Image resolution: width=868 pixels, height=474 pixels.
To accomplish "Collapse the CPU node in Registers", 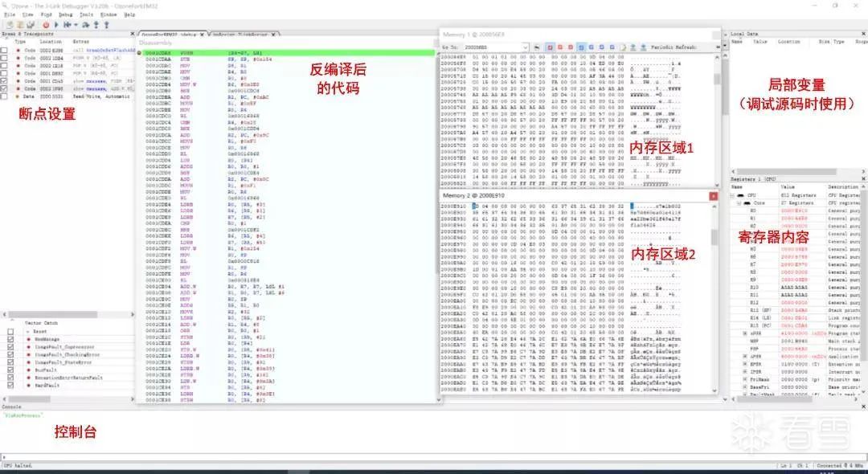I will [732, 195].
